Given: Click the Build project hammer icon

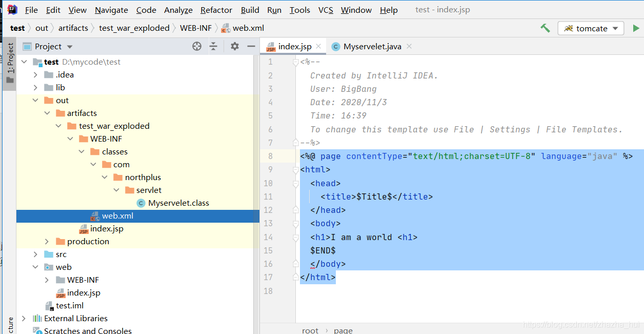Looking at the screenshot, I should coord(545,28).
